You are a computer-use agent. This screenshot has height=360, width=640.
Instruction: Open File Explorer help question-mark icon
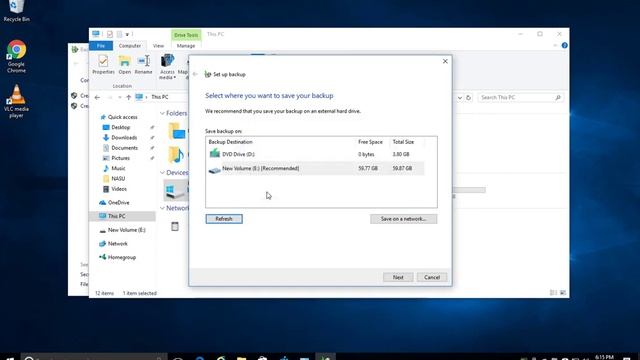[x=564, y=45]
